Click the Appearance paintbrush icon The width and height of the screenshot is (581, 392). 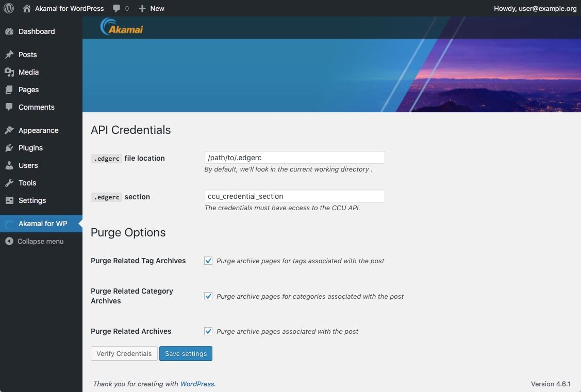(x=9, y=130)
